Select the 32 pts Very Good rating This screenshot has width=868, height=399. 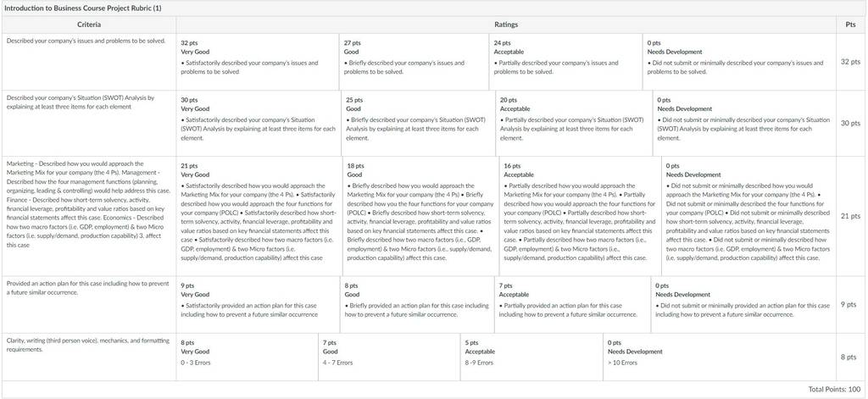258,62
